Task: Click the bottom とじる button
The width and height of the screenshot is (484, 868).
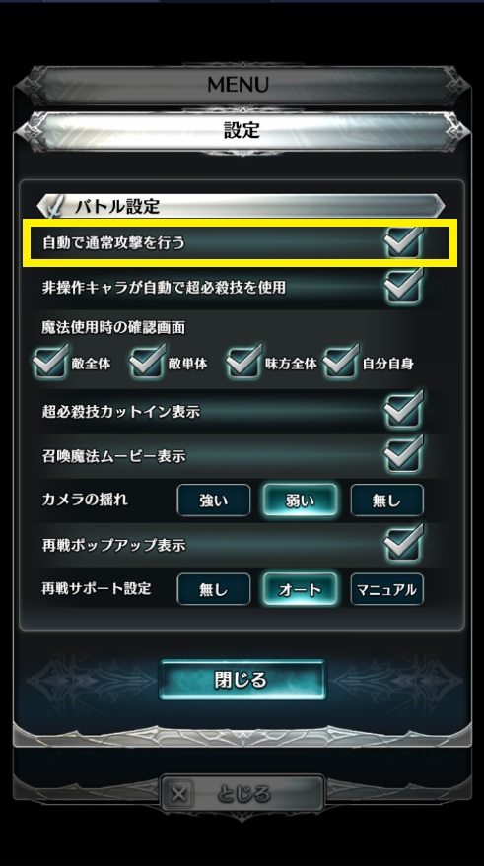Action: pos(242,794)
